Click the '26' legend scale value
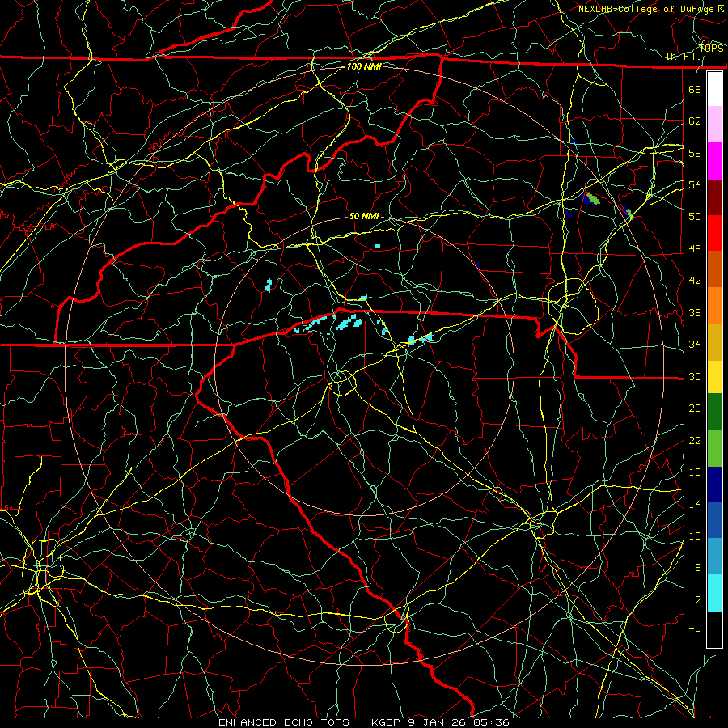 (695, 408)
